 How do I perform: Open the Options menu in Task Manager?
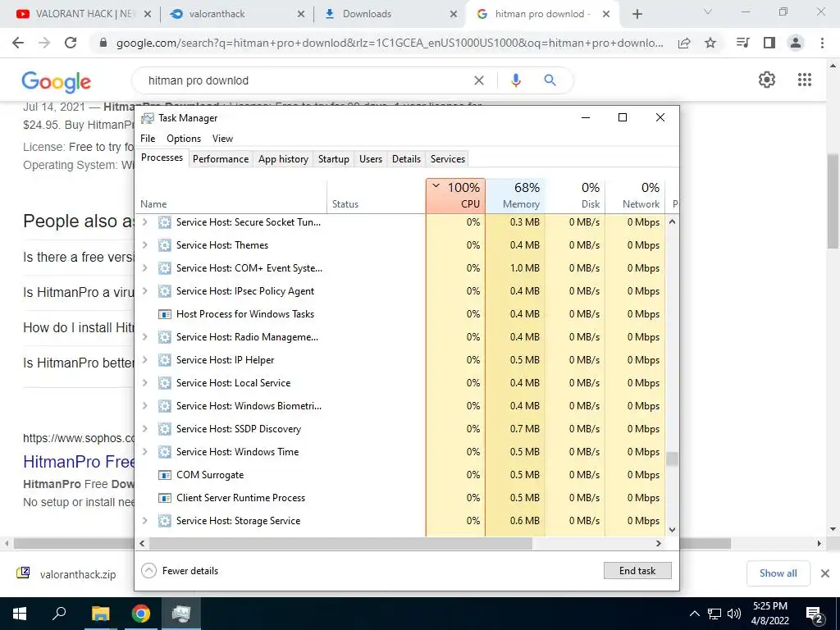[x=184, y=138]
